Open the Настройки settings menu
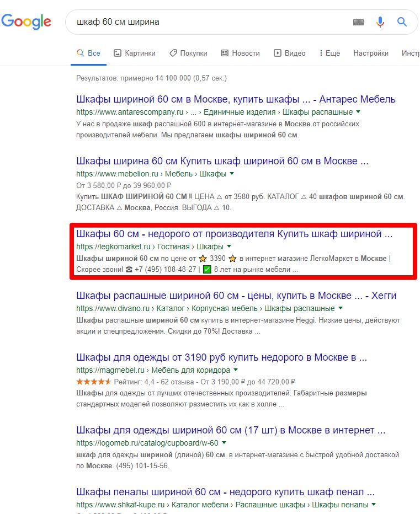 pyautogui.click(x=371, y=53)
